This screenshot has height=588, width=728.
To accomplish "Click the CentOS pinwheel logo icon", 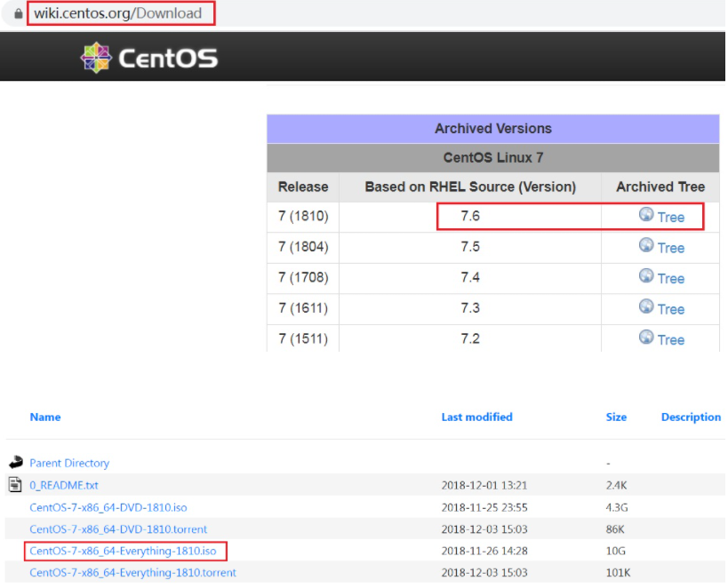I will 96,58.
